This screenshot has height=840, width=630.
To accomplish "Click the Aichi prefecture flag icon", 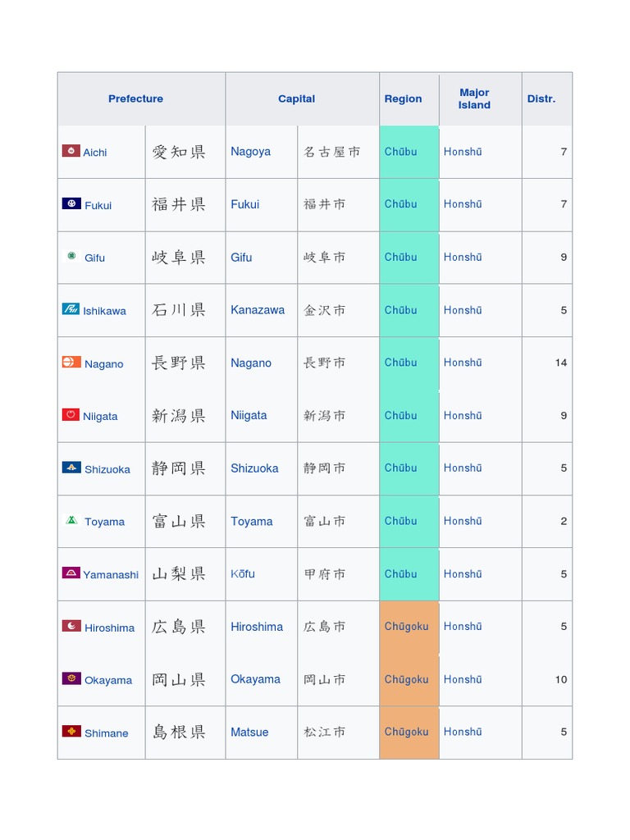I will click(71, 151).
